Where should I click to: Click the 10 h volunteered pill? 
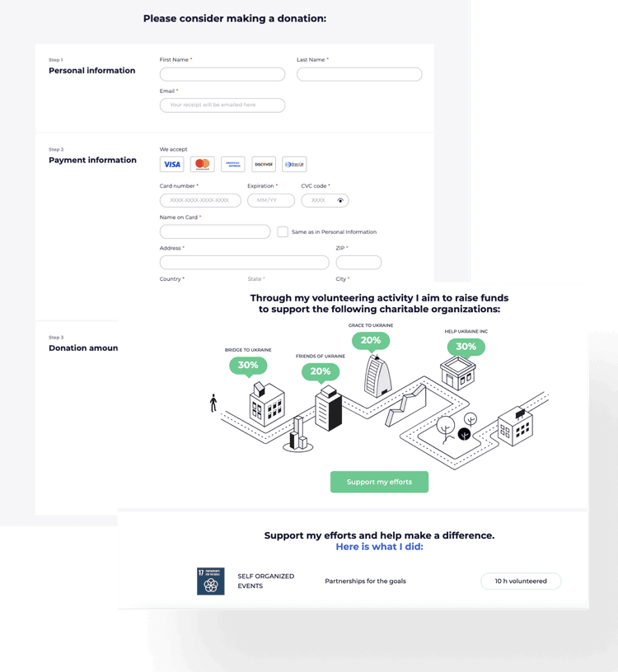pos(520,581)
